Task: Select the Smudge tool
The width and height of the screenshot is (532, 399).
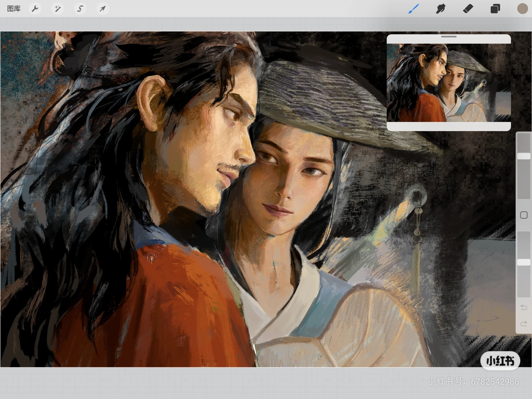Action: [441, 9]
